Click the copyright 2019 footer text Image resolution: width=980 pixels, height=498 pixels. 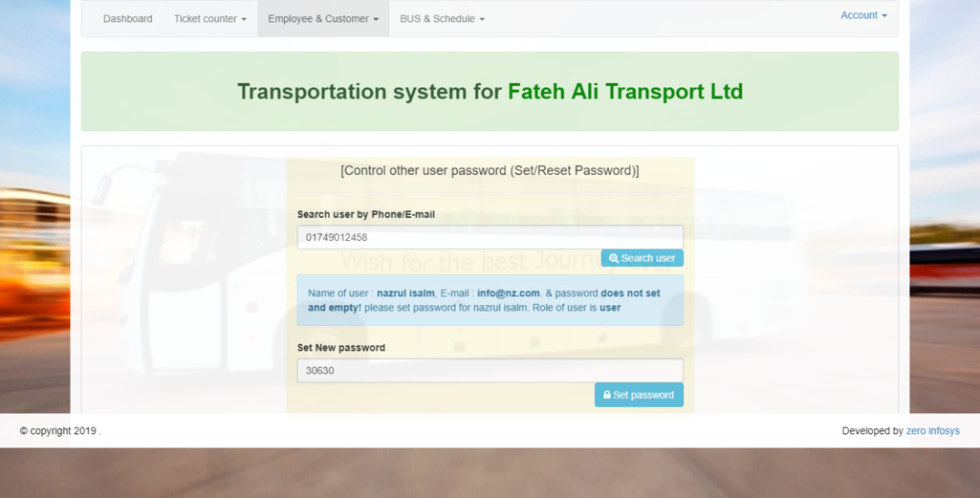tap(59, 431)
